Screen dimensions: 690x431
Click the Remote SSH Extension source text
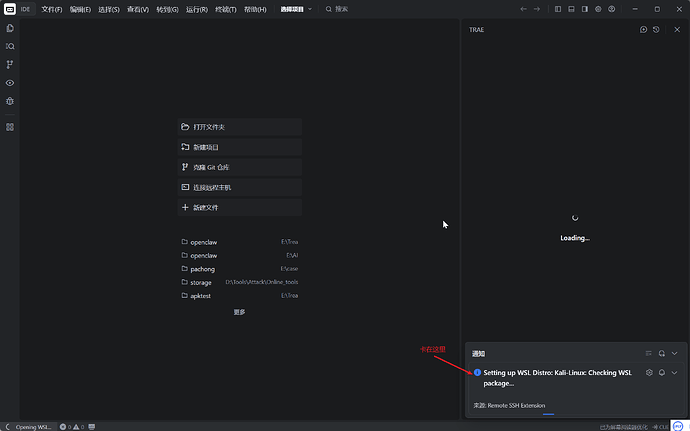click(509, 405)
